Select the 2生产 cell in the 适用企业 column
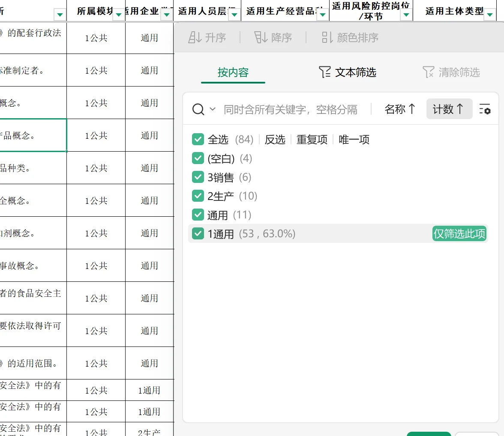Viewport: 504px width, 436px height. (x=150, y=429)
